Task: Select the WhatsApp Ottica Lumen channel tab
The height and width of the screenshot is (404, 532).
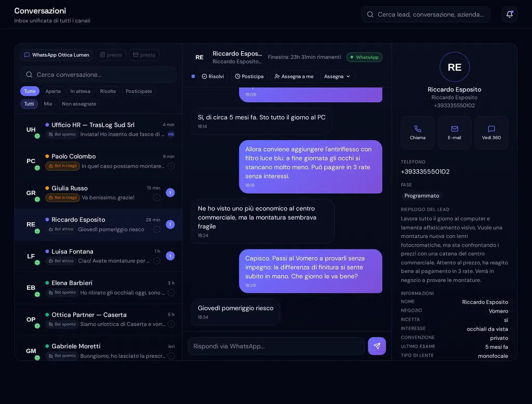Action: coord(57,55)
